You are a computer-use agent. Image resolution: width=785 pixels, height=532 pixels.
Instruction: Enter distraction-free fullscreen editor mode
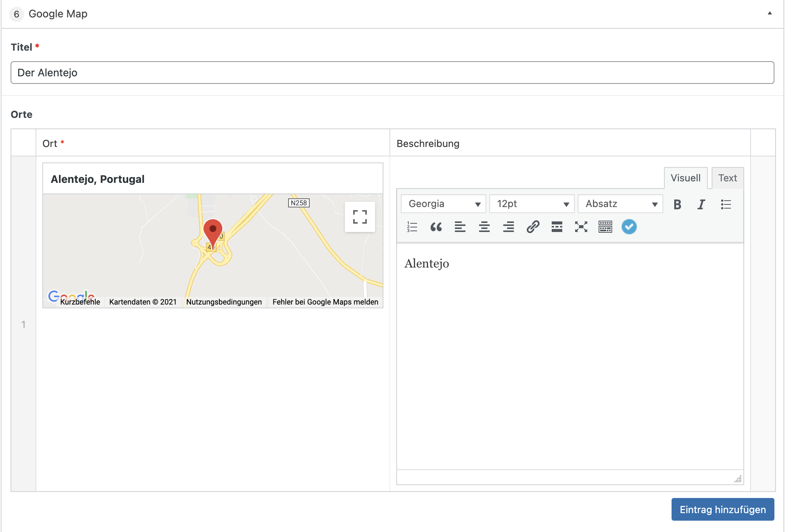pyautogui.click(x=581, y=227)
